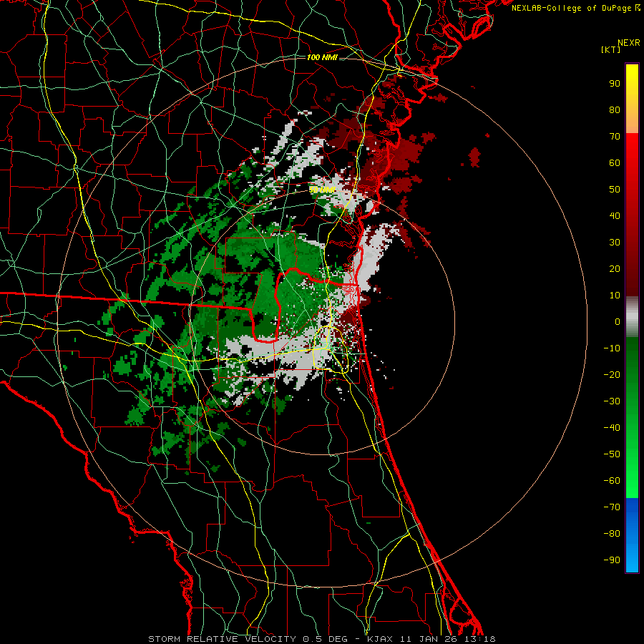Click the 50 NMI range ring label

click(323, 190)
